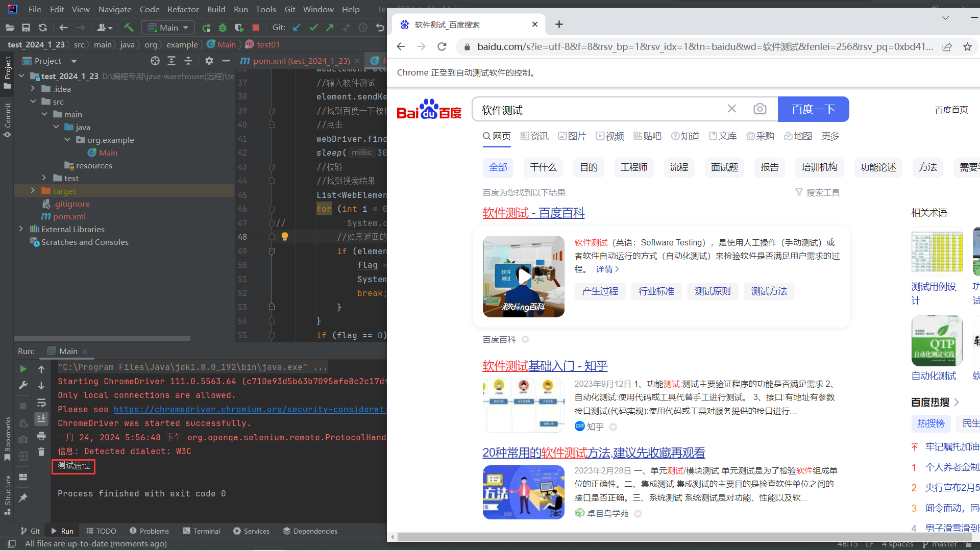Image resolution: width=980 pixels, height=551 pixels.
Task: Open the Terminal tool window tab
Action: [202, 531]
